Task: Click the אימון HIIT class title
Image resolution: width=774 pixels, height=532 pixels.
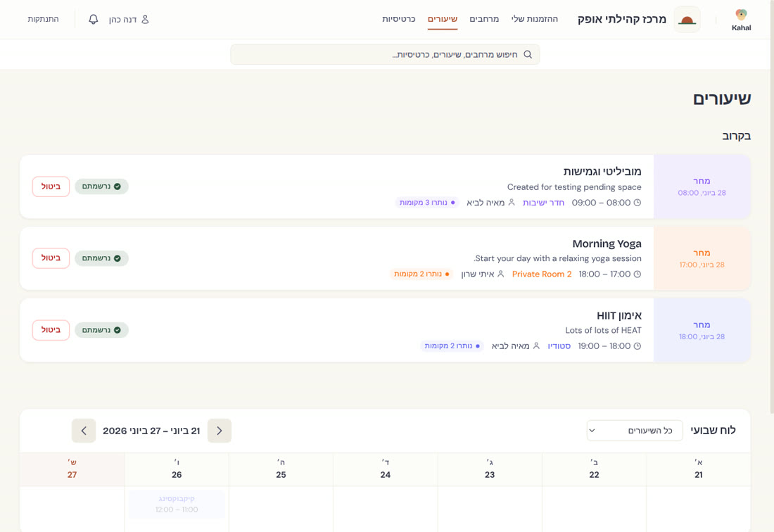Action: pyautogui.click(x=619, y=315)
